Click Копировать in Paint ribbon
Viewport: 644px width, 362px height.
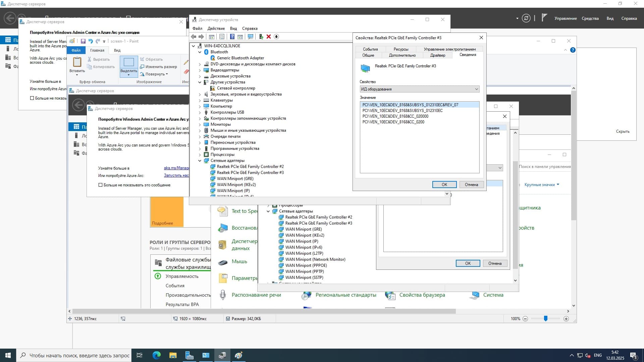[x=101, y=67]
